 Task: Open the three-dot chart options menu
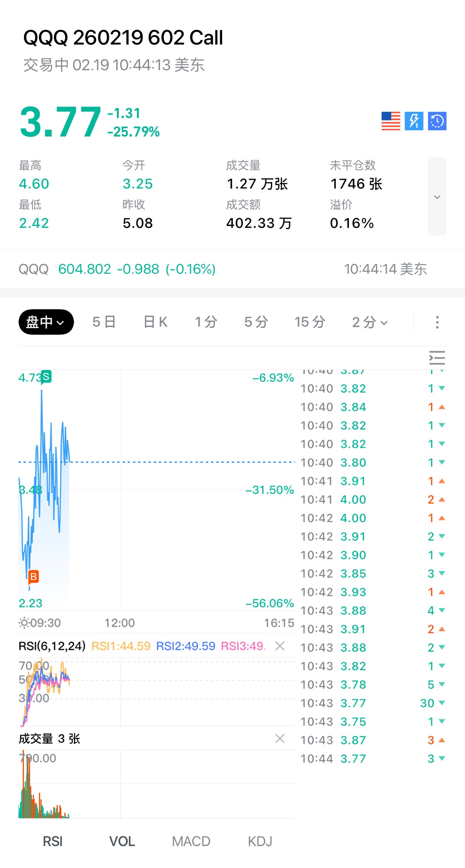click(x=437, y=322)
